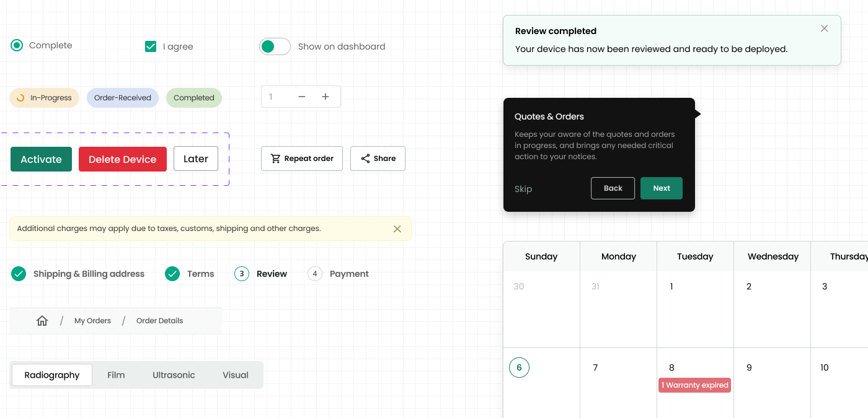Click the Monday calendar column header
The height and width of the screenshot is (418, 868).
619,256
